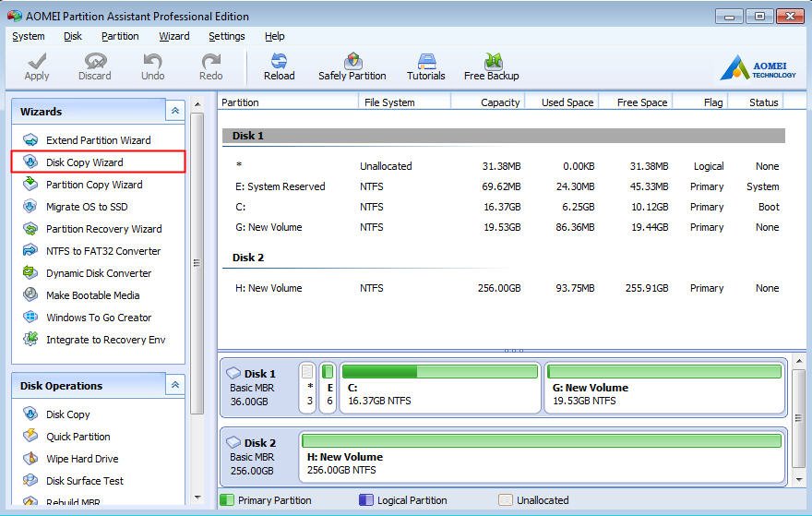Open the Wizard menu

174,36
